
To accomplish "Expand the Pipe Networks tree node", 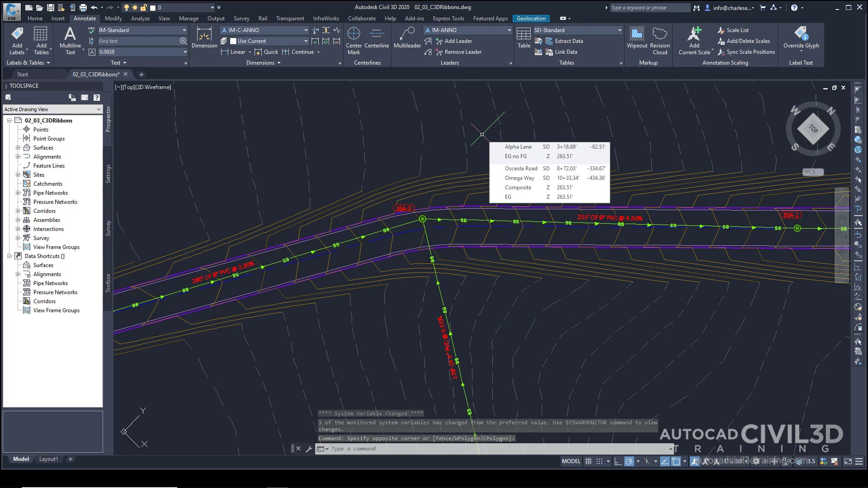I will tap(18, 193).
